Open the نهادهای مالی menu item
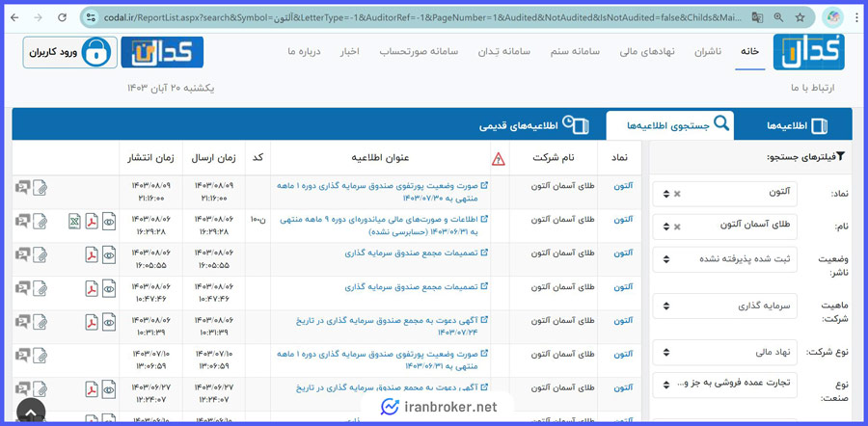868x426 pixels. pyautogui.click(x=647, y=51)
